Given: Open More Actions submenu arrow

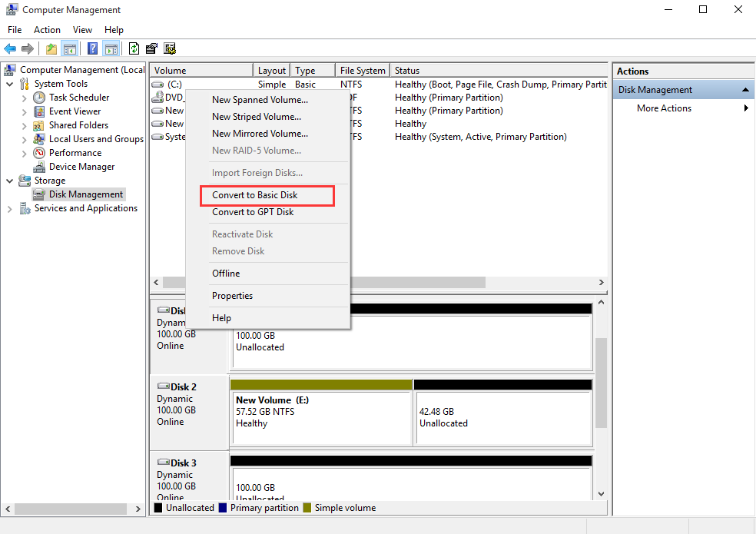Looking at the screenshot, I should point(746,108).
